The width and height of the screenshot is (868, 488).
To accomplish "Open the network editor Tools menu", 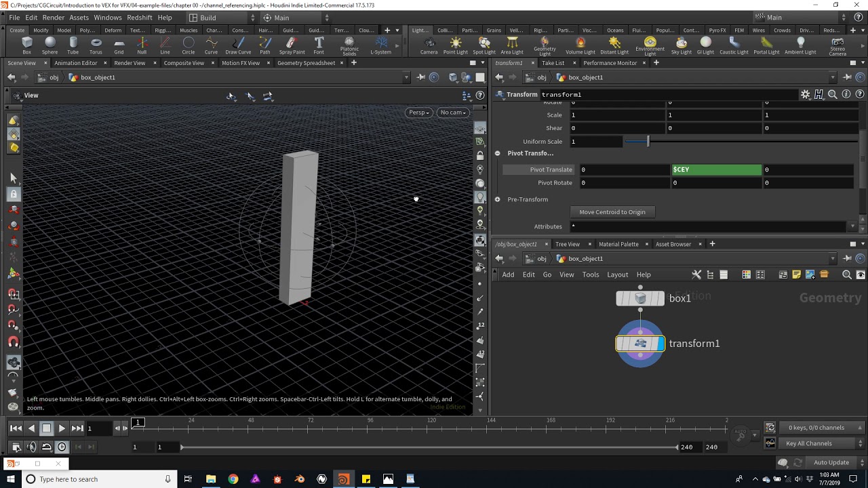I will point(591,274).
